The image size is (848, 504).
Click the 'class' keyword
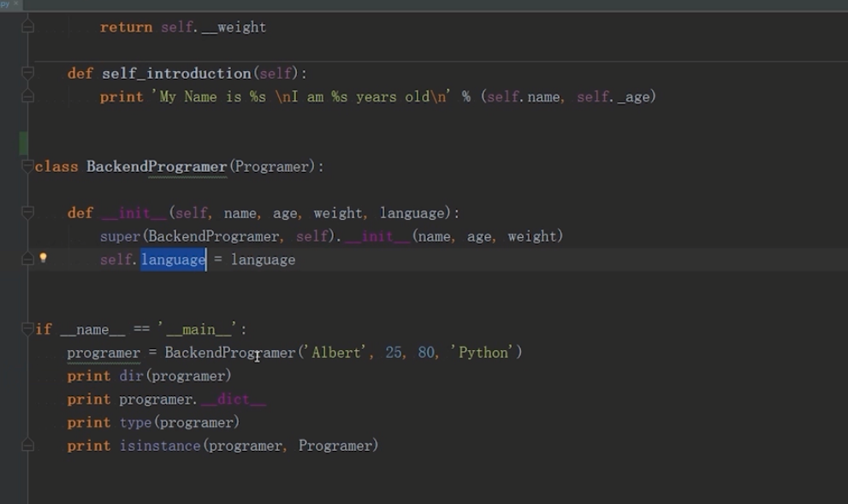56,167
